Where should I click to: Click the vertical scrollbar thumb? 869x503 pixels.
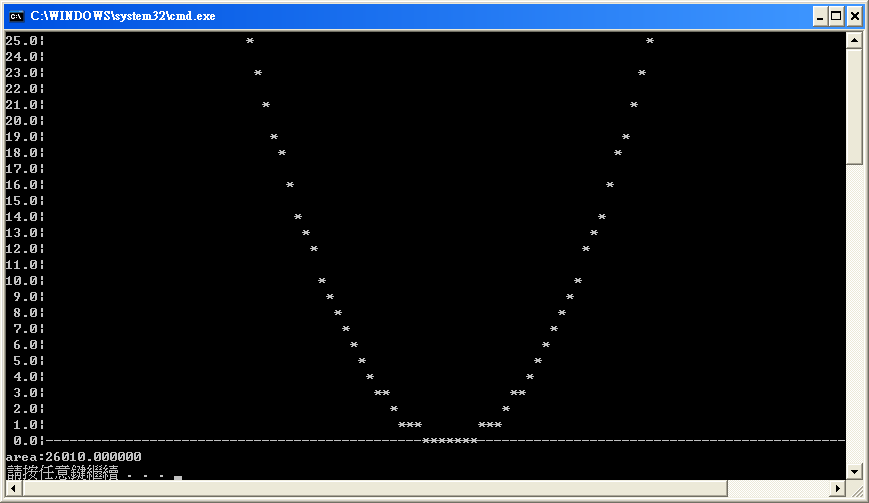(854, 106)
